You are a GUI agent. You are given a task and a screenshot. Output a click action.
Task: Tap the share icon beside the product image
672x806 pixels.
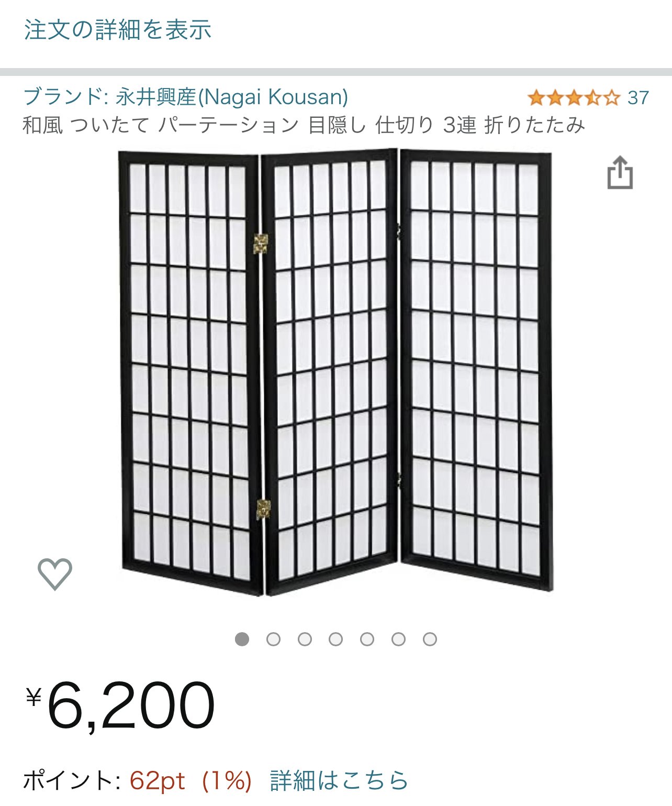(620, 172)
